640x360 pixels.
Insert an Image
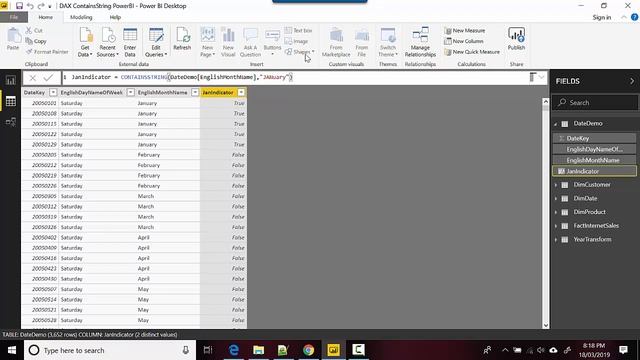point(296,41)
